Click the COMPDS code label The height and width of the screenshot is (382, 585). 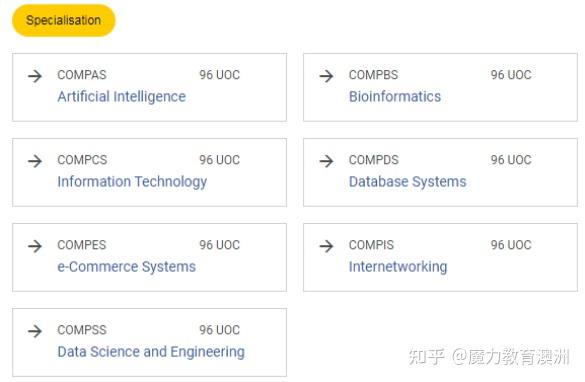[373, 160]
